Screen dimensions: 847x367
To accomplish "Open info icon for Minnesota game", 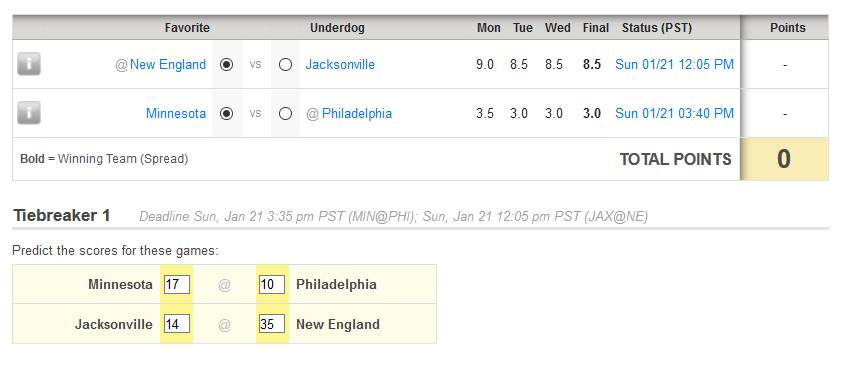I will click(x=29, y=113).
